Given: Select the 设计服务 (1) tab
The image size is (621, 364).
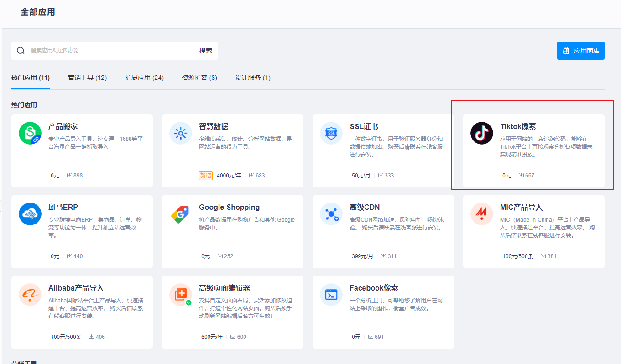Looking at the screenshot, I should point(253,78).
